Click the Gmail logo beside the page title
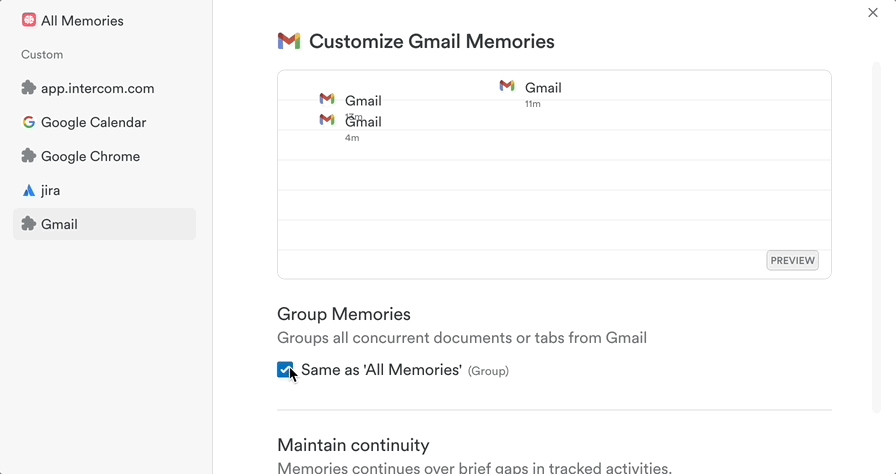The height and width of the screenshot is (474, 896). click(x=289, y=41)
